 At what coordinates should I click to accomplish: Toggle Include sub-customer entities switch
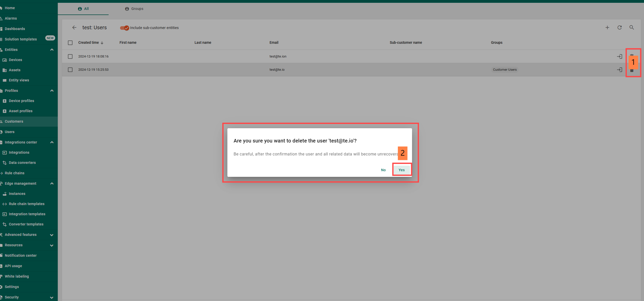(x=125, y=28)
